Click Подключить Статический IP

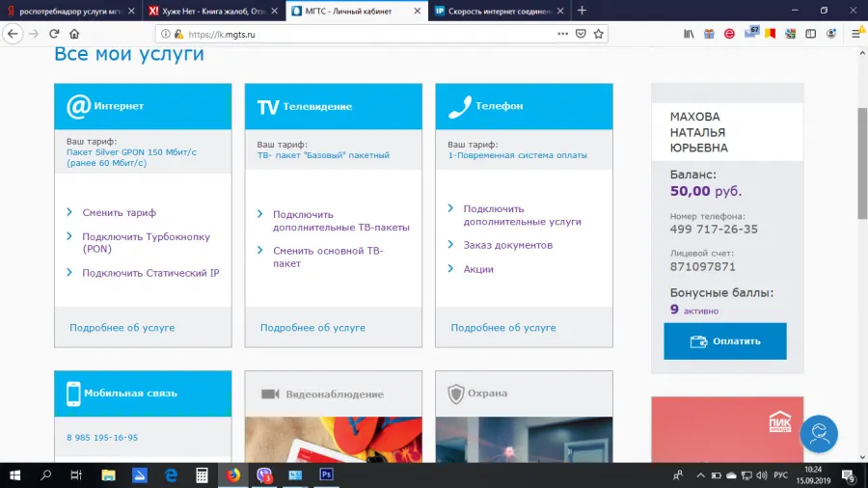(x=150, y=273)
